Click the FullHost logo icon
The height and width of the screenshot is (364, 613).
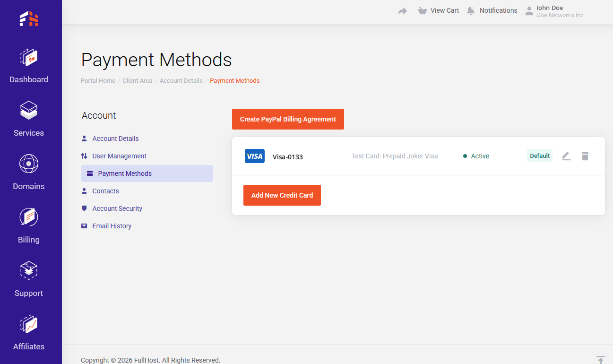point(29,18)
